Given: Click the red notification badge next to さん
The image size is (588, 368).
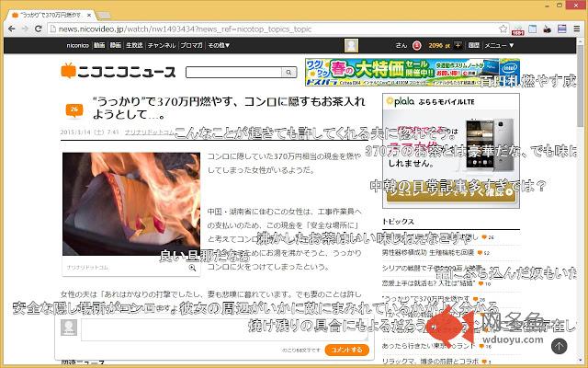Looking at the screenshot, I should [x=416, y=45].
